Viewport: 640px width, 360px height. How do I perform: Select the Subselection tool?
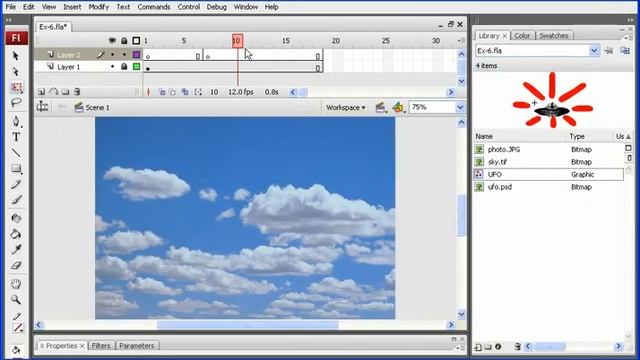click(x=16, y=72)
